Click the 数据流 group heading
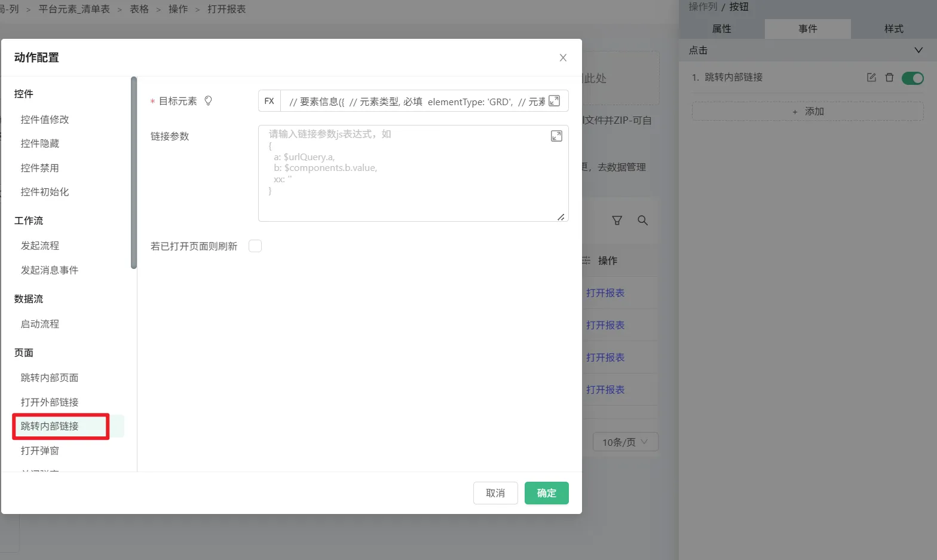 29,299
